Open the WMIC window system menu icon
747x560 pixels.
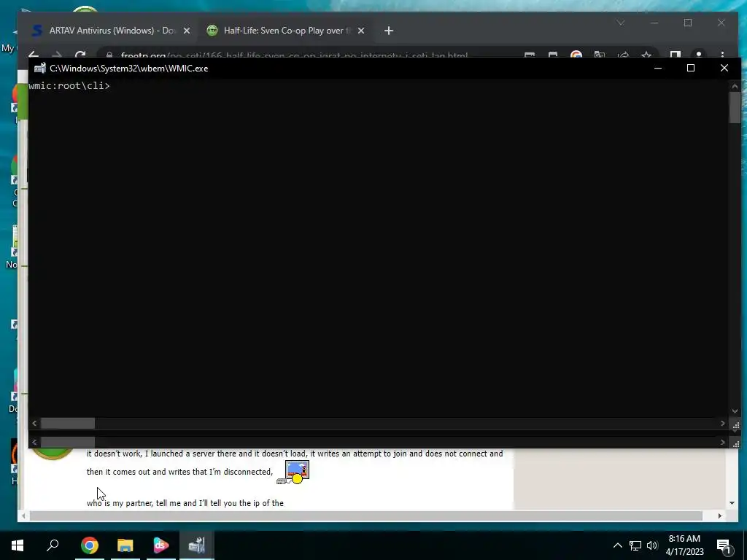tap(40, 68)
